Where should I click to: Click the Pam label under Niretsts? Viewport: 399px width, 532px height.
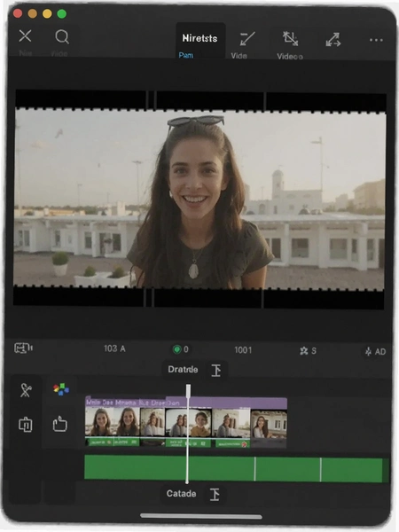pos(186,55)
